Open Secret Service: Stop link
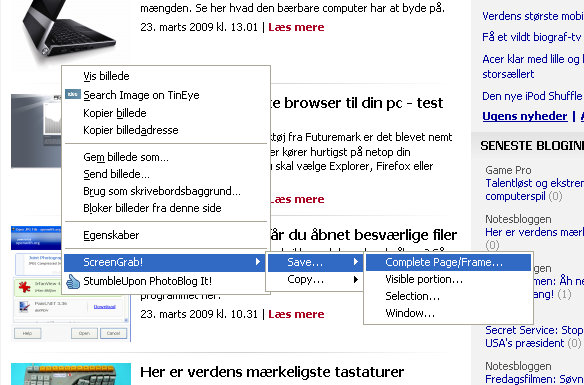This screenshot has width=584, height=385. pos(534,337)
